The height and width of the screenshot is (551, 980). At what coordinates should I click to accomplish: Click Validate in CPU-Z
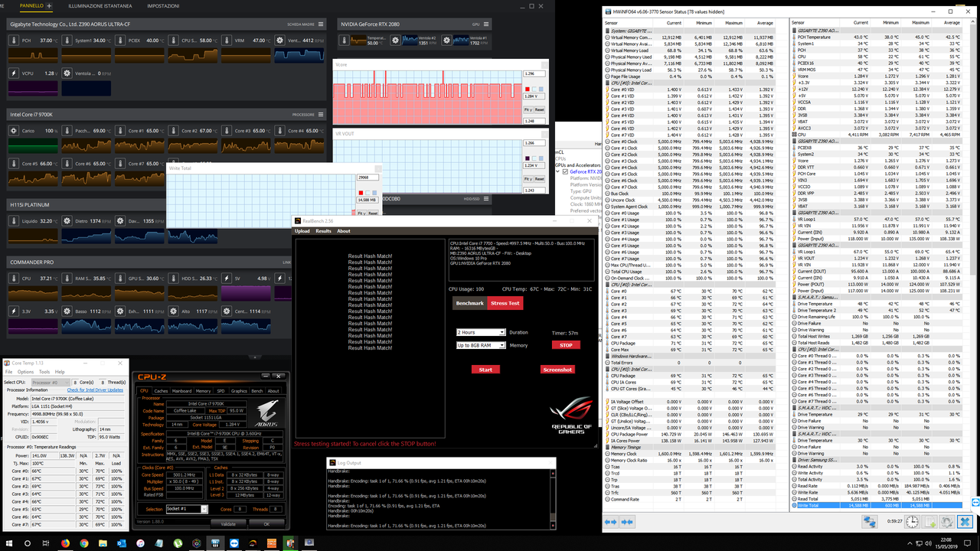228,524
